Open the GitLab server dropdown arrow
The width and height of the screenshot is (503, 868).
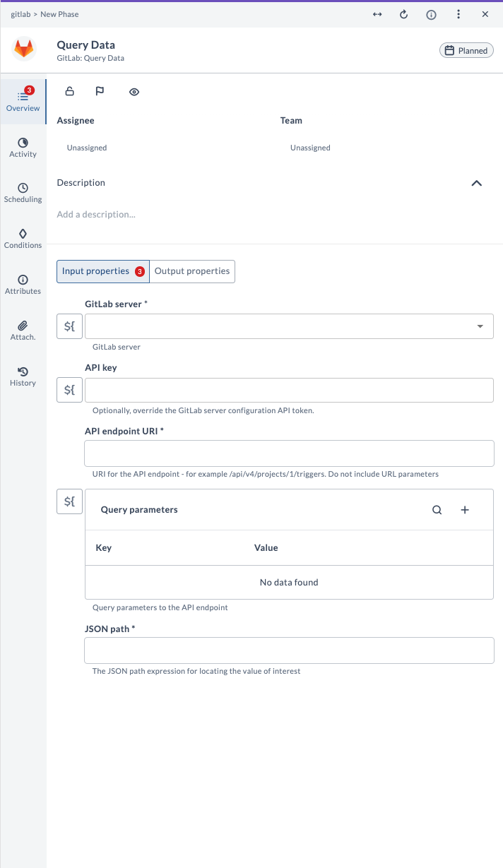(x=480, y=326)
